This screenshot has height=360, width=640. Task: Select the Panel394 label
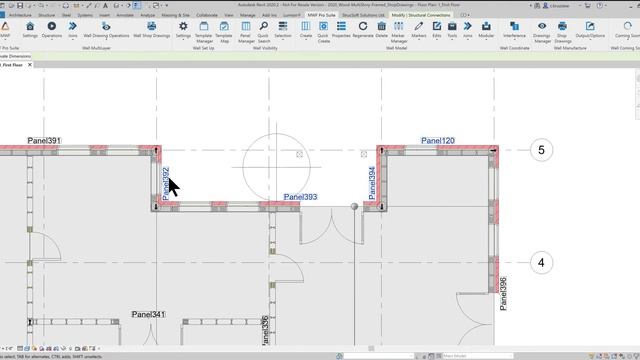click(x=372, y=183)
